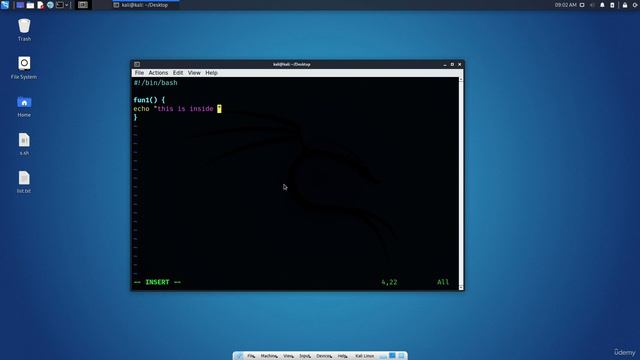Click the closing brace line
The image size is (640, 360).
coord(136,118)
